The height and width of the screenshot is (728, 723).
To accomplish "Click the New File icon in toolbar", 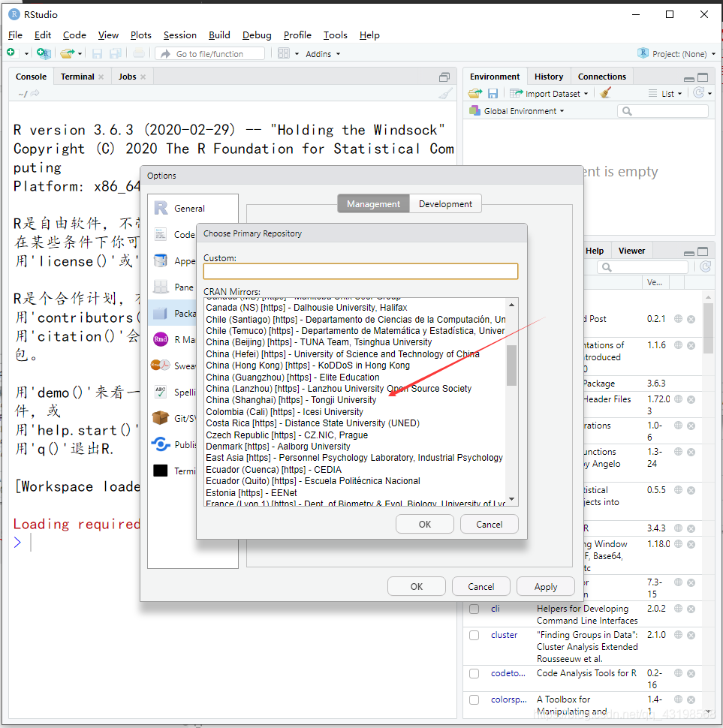I will 11,53.
